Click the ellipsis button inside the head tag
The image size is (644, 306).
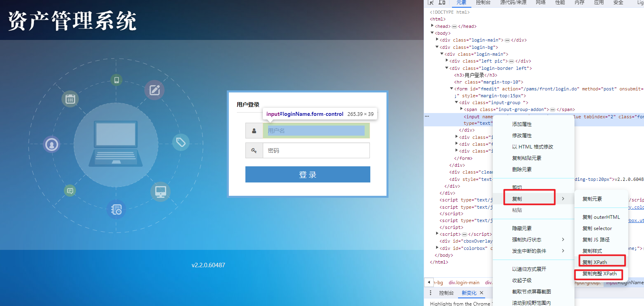pos(454,26)
